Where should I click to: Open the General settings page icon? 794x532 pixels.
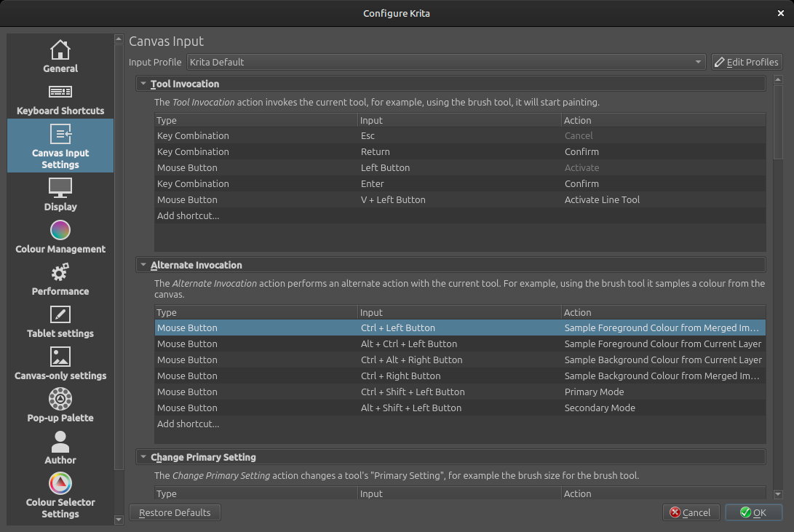tap(60, 49)
